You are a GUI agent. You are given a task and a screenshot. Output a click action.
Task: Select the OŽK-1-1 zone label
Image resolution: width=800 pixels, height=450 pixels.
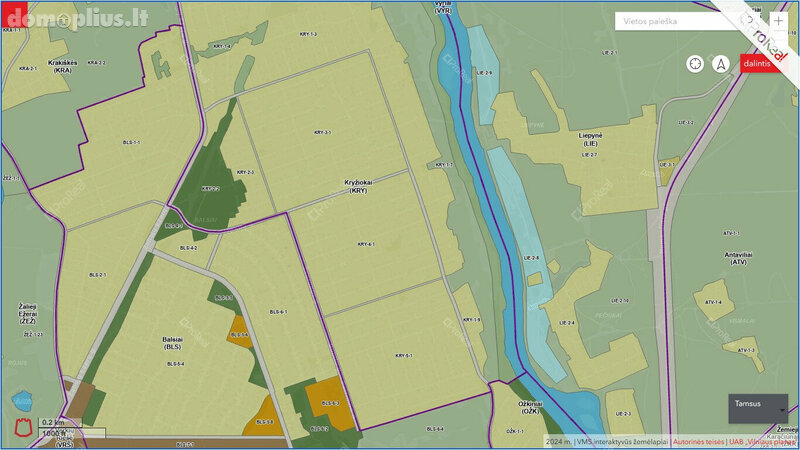click(515, 432)
